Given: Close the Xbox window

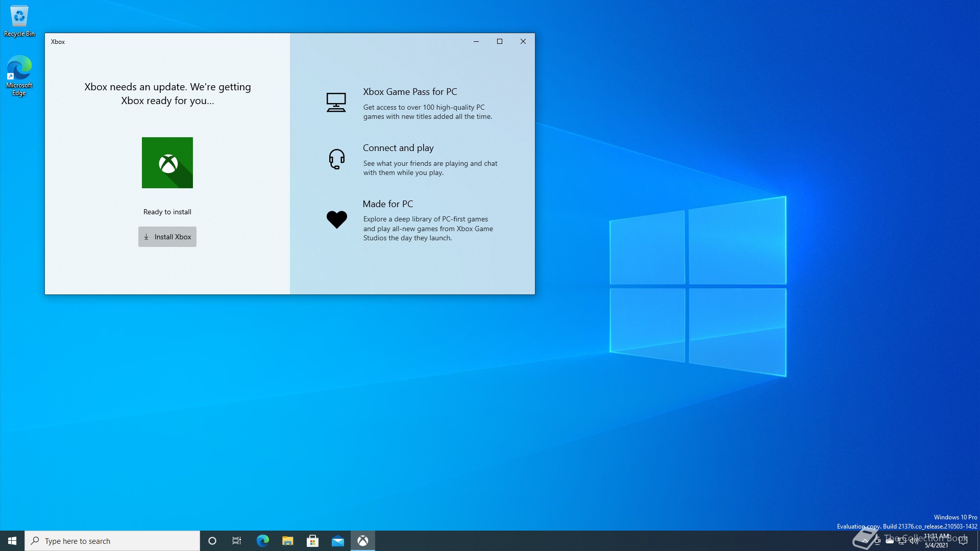Looking at the screenshot, I should 523,41.
